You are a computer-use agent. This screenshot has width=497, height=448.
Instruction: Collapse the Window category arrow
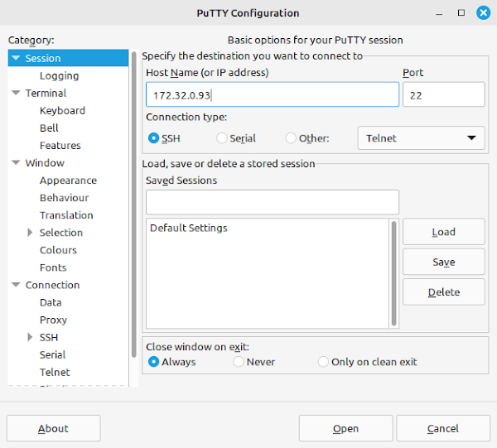pyautogui.click(x=16, y=162)
